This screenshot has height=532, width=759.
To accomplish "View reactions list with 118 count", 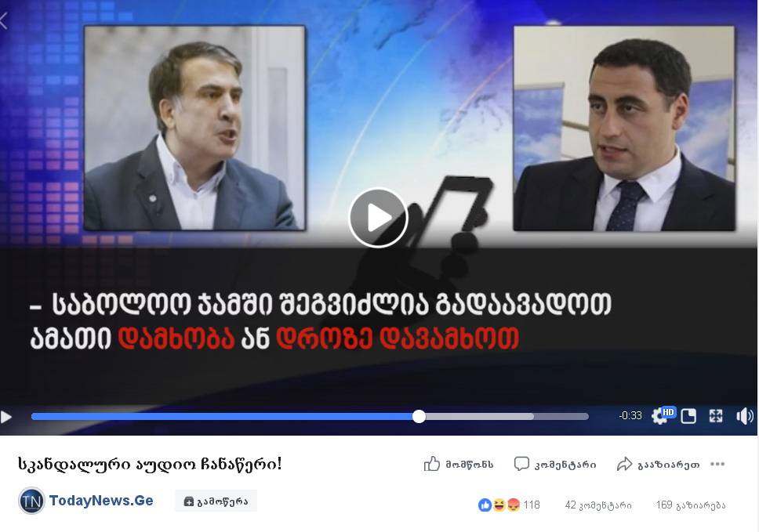I will click(509, 505).
